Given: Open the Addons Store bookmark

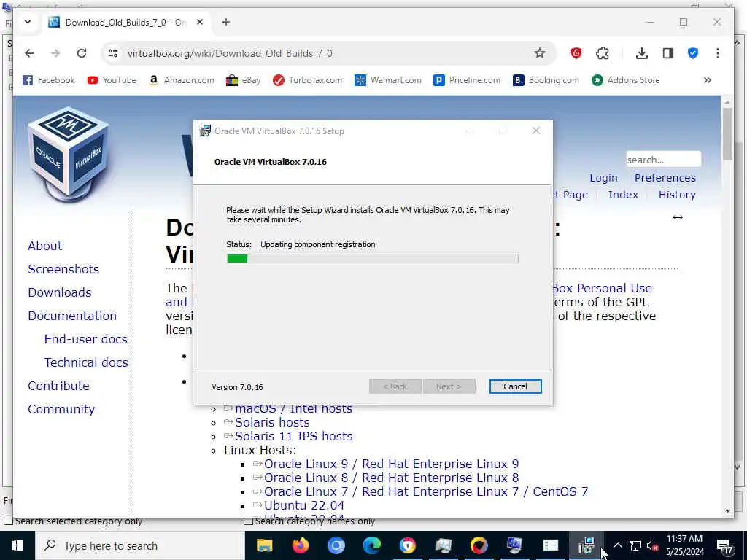Looking at the screenshot, I should point(625,80).
